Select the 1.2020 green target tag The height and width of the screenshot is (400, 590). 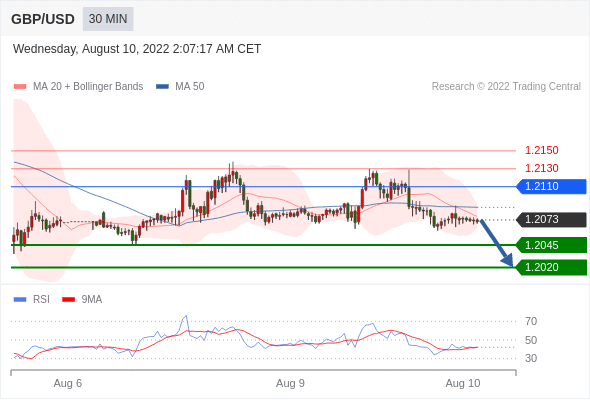[551, 268]
